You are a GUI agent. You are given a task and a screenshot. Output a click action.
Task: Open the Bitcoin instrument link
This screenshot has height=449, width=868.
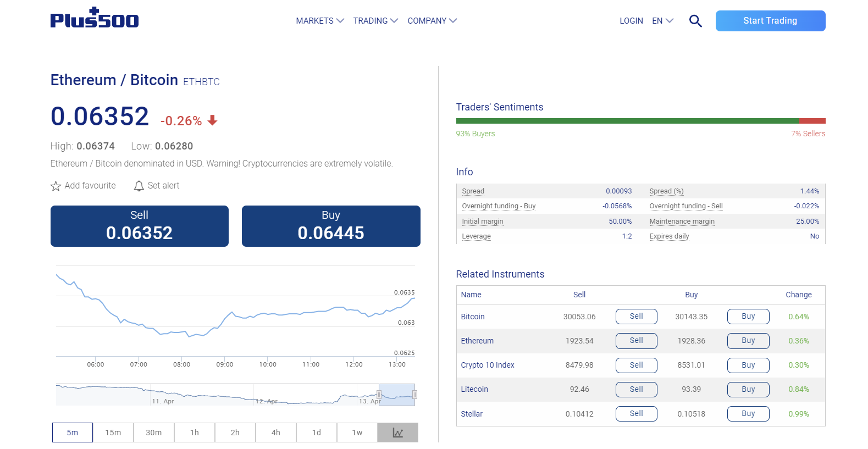(x=473, y=317)
